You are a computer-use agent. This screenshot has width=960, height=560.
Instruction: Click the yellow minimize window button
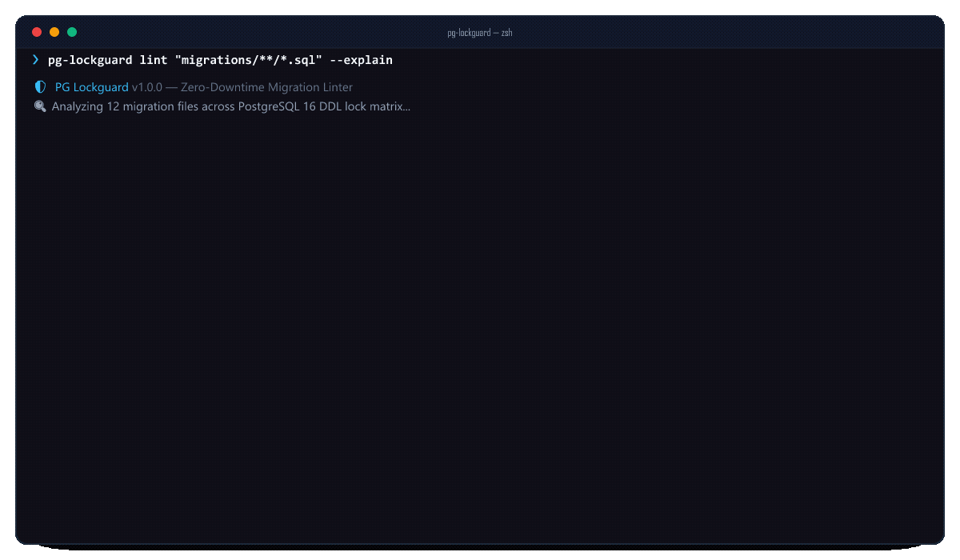[x=54, y=32]
